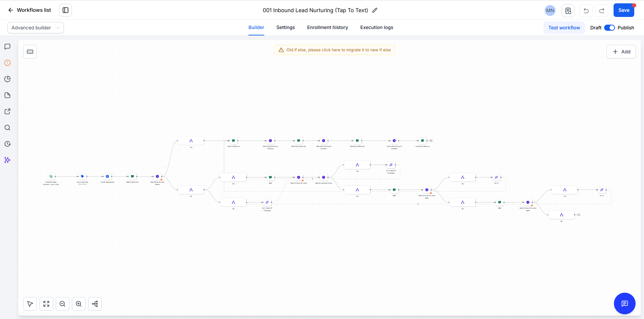Viewport: 644px width, 319px height.
Task: Click the migrate old if else warning
Action: 335,50
